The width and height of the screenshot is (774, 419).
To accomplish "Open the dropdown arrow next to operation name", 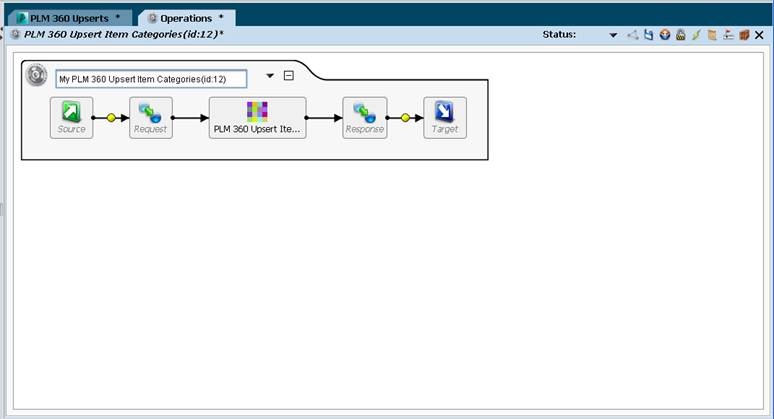I will [x=269, y=76].
